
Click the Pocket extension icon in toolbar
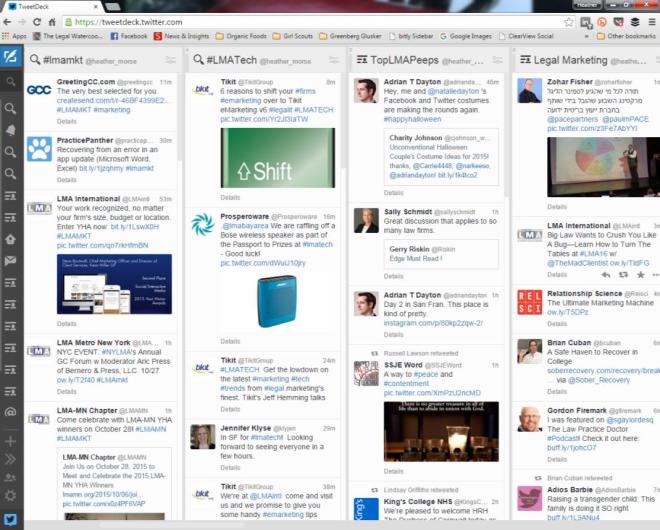(618, 22)
